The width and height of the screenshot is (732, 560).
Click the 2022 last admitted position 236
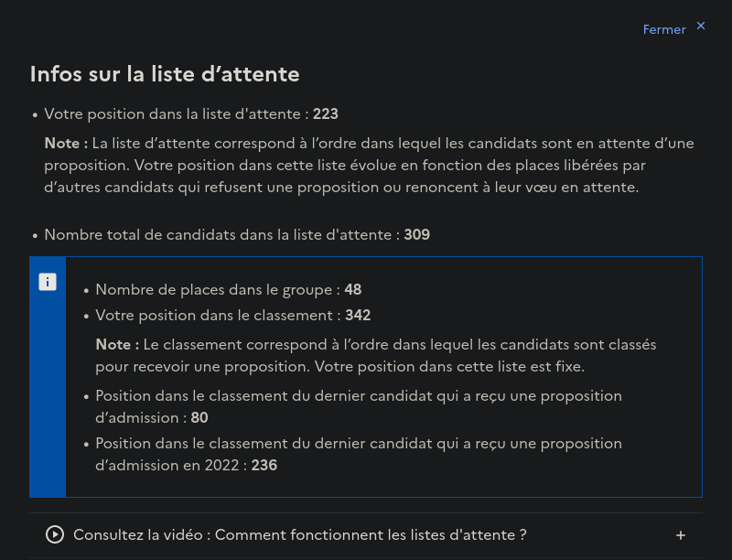264,466
